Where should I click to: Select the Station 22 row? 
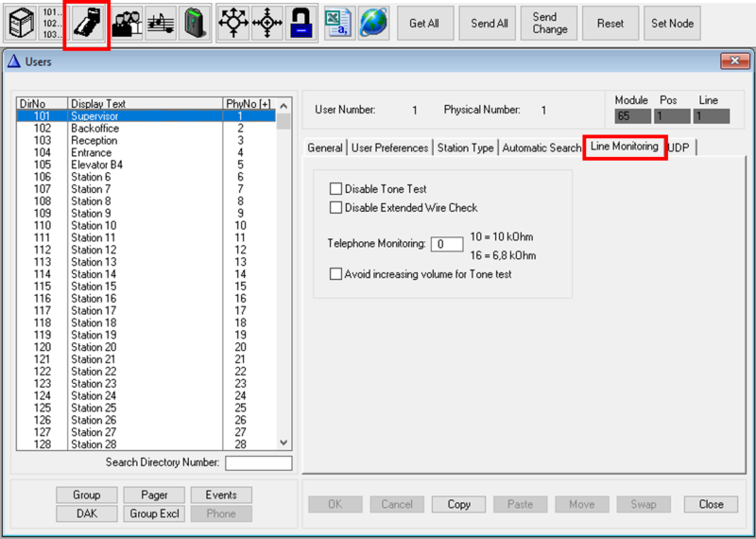(146, 372)
